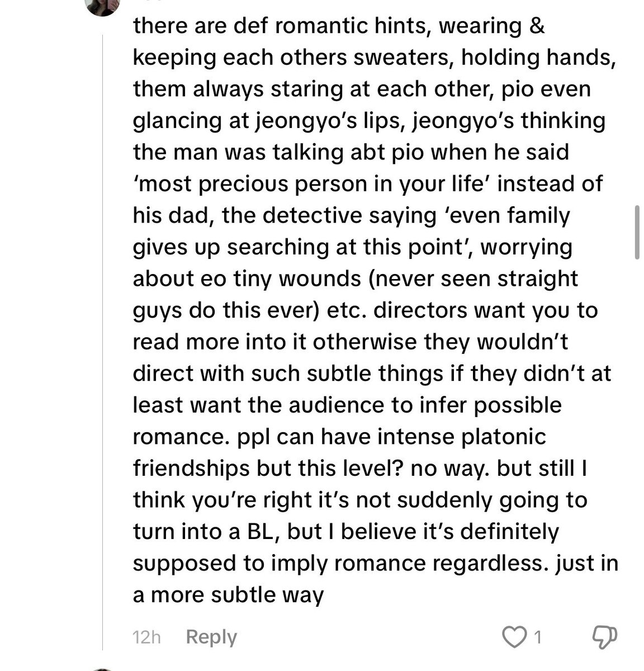Tap the like count number 1

coord(538,637)
